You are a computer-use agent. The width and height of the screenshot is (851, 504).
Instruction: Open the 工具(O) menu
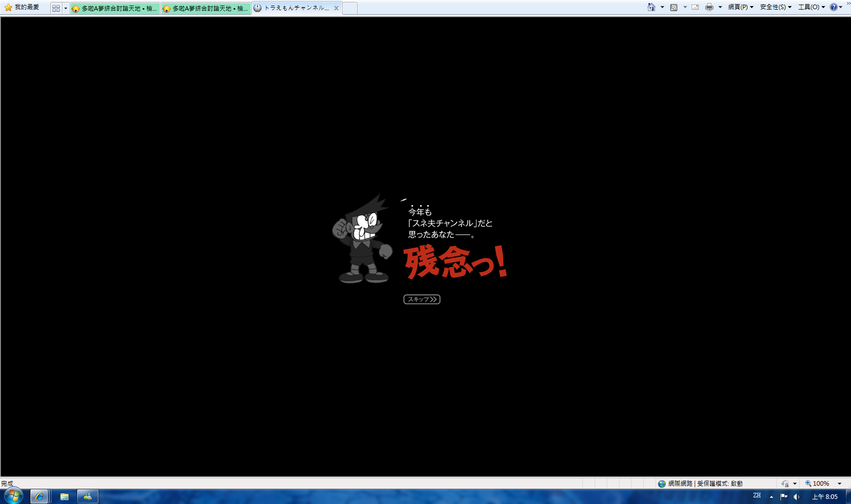click(811, 7)
